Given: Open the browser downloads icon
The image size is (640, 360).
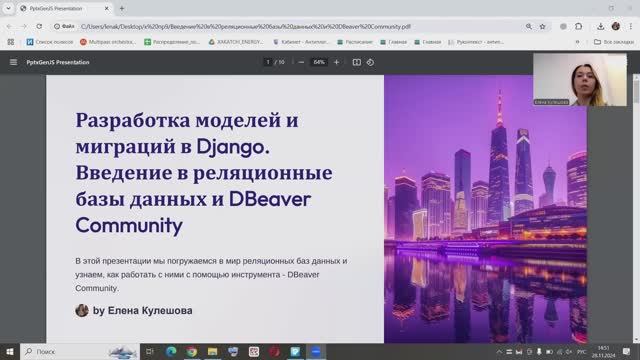Looking at the screenshot, I should pos(600,26).
